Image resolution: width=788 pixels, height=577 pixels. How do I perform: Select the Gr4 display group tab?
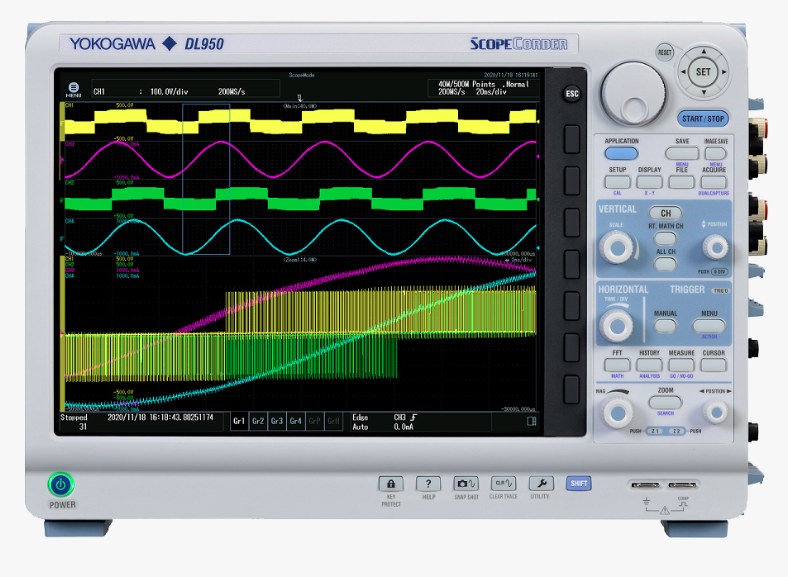pos(296,422)
